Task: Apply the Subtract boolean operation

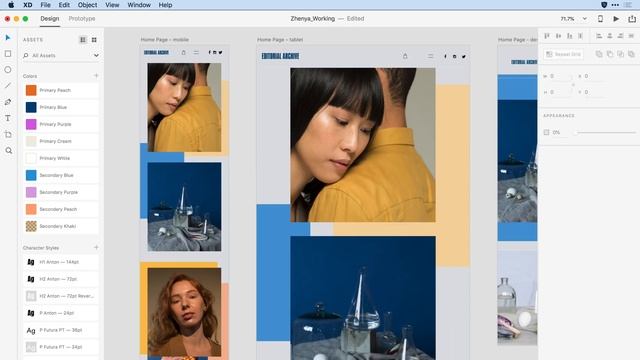Action: [x=610, y=54]
